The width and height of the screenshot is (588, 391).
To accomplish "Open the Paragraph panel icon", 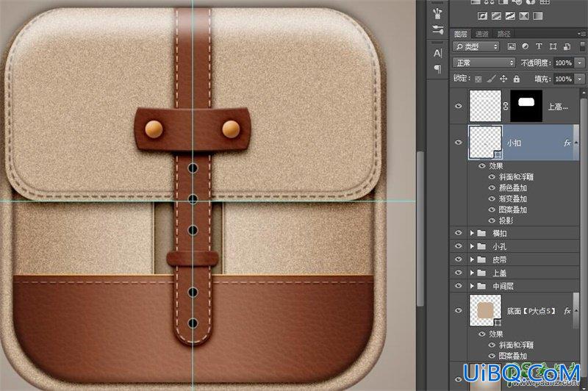I will (x=437, y=68).
